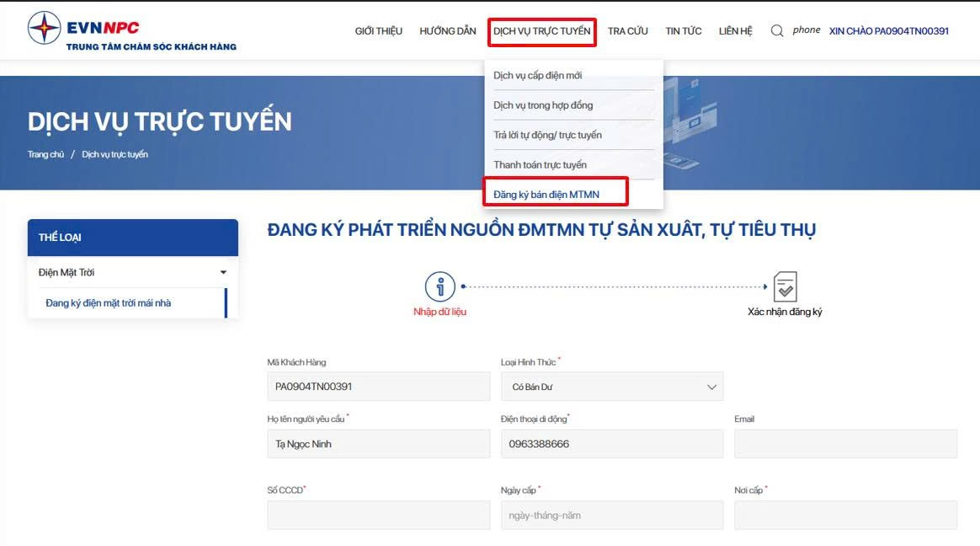This screenshot has height=546, width=980.
Task: Open the Loại Hình Thức dropdown
Action: click(x=611, y=386)
